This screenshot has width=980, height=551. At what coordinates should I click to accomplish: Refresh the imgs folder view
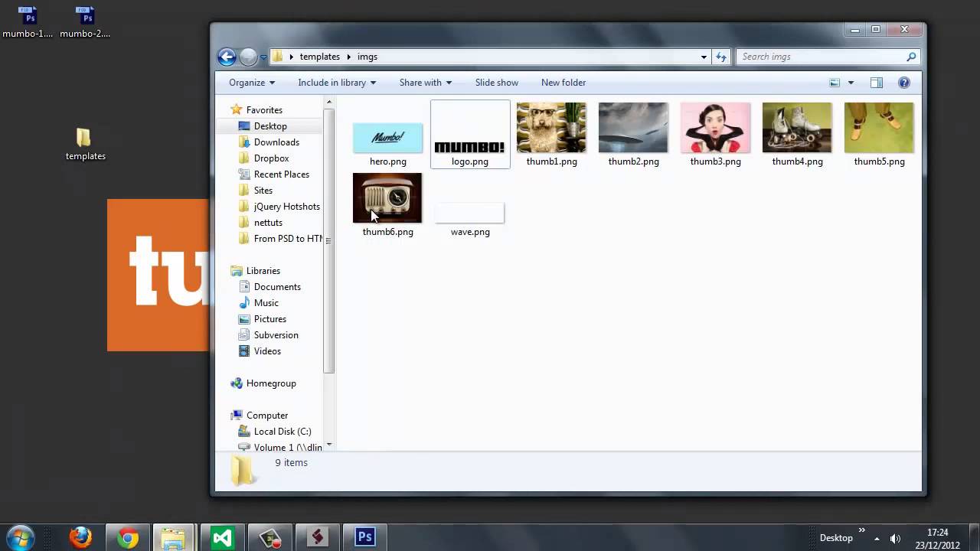tap(720, 57)
